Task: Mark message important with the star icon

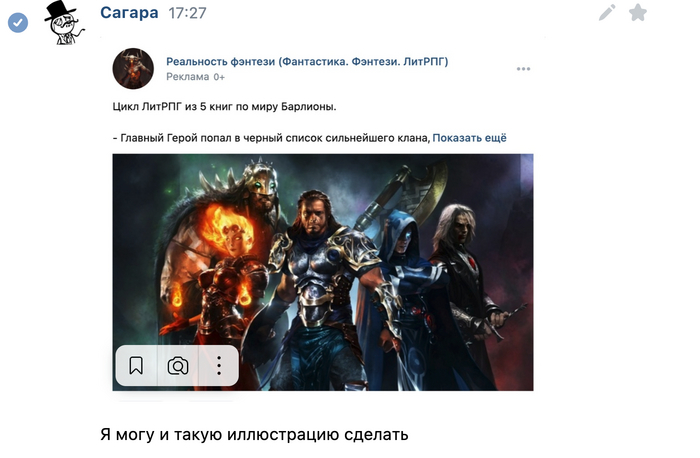Action: [x=638, y=12]
